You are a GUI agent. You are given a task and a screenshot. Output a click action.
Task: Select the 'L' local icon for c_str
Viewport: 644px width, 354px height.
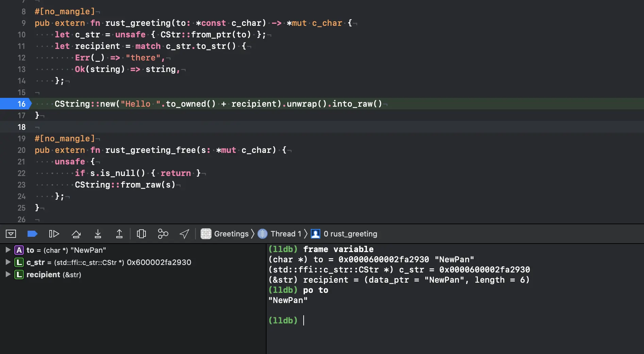coord(19,262)
